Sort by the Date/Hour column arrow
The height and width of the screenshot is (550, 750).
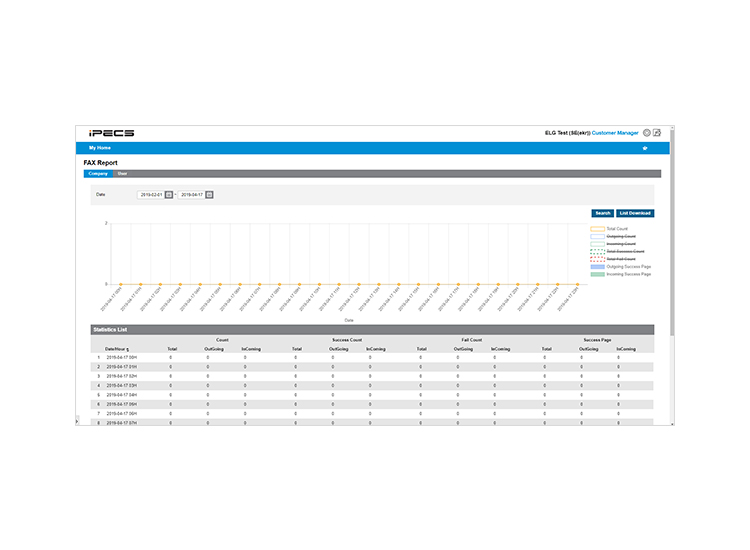tap(128, 350)
